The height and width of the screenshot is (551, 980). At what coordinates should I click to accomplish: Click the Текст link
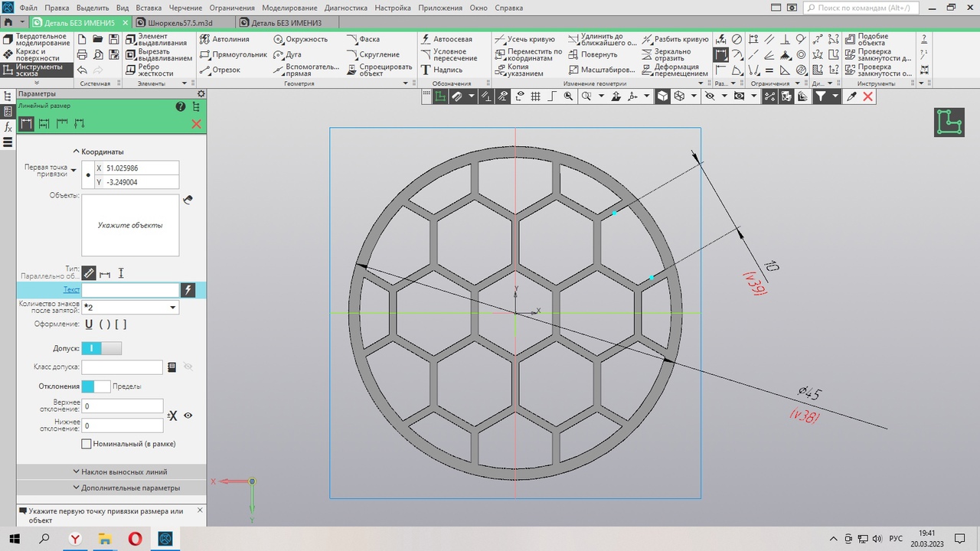[x=71, y=290]
